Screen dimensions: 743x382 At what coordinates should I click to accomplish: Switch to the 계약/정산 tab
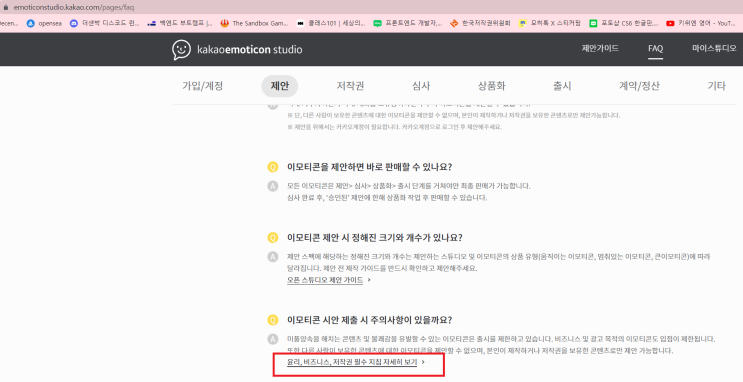[639, 86]
